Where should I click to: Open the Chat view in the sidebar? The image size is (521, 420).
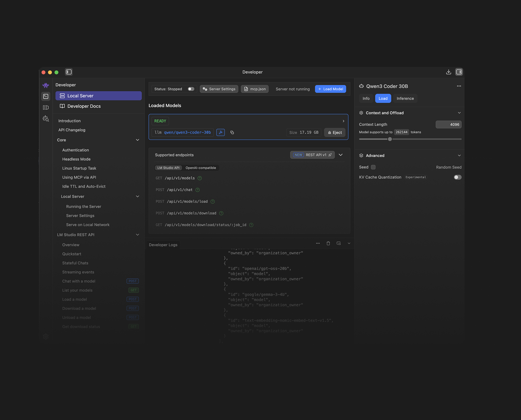pos(45,85)
